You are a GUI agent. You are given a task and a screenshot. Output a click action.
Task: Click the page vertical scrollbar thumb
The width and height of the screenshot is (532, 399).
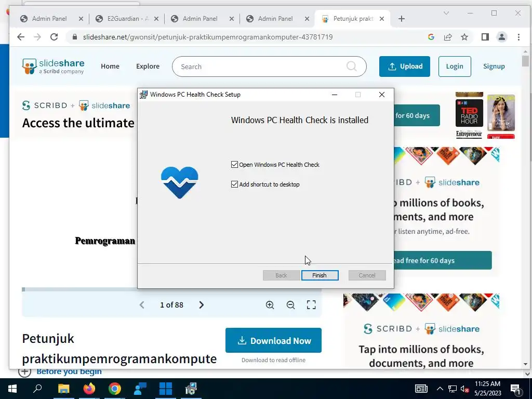coord(526,60)
